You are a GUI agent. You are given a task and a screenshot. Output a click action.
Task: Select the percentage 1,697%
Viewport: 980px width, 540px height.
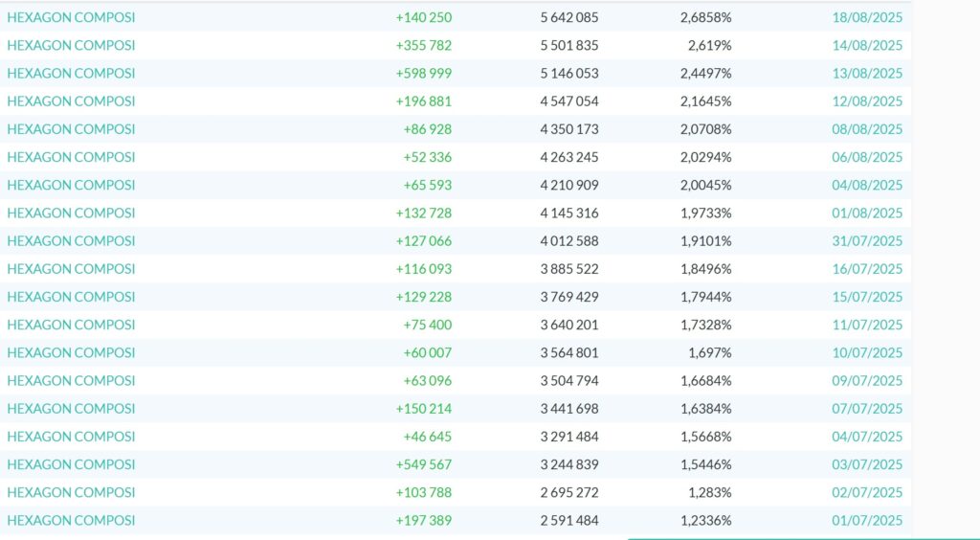(710, 352)
